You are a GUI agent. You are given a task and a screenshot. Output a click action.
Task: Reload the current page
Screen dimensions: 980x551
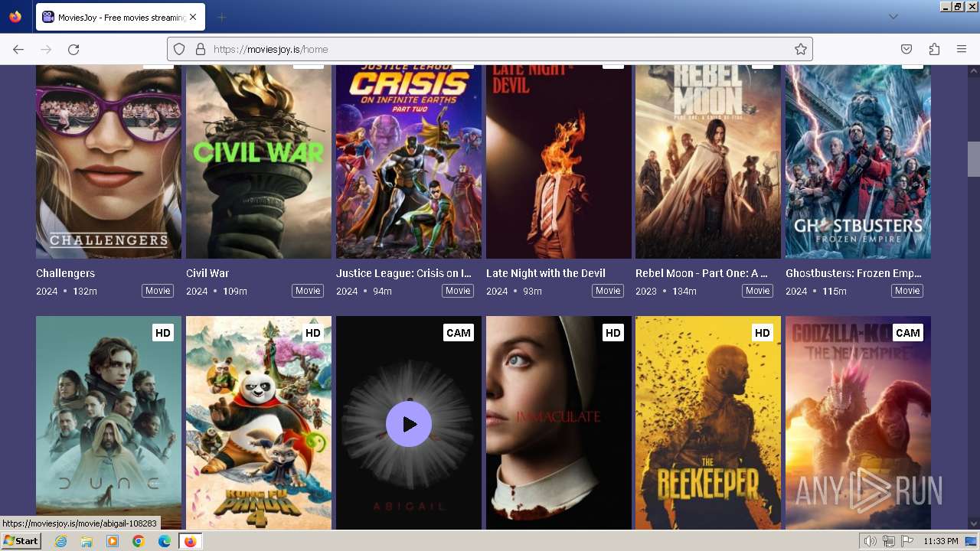point(73,49)
